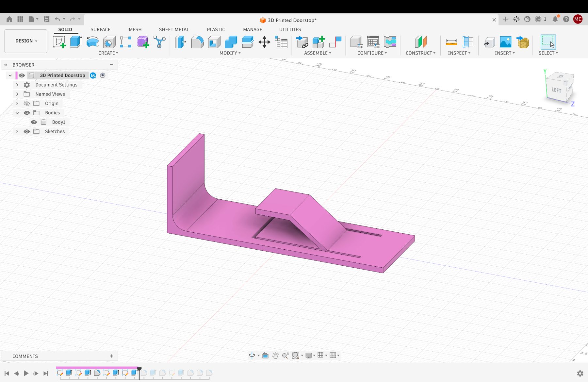Click the Pan hand tool
The height and width of the screenshot is (382, 588).
coord(275,355)
